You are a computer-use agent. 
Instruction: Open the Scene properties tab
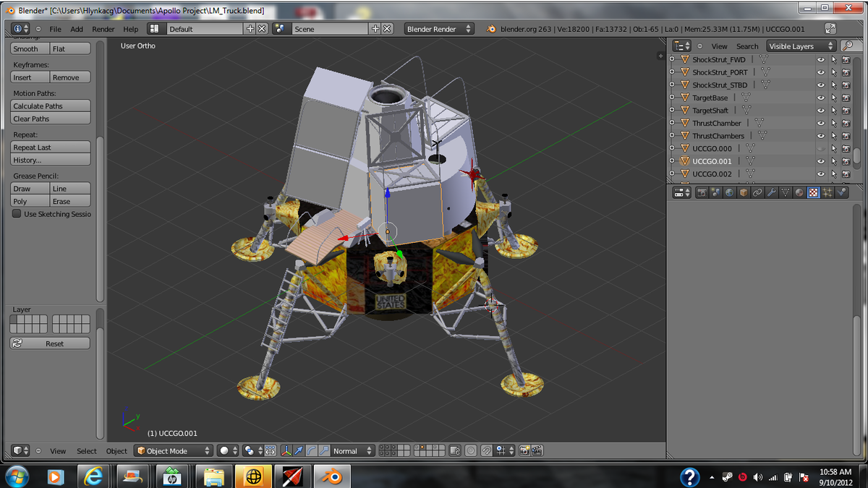[x=715, y=192]
